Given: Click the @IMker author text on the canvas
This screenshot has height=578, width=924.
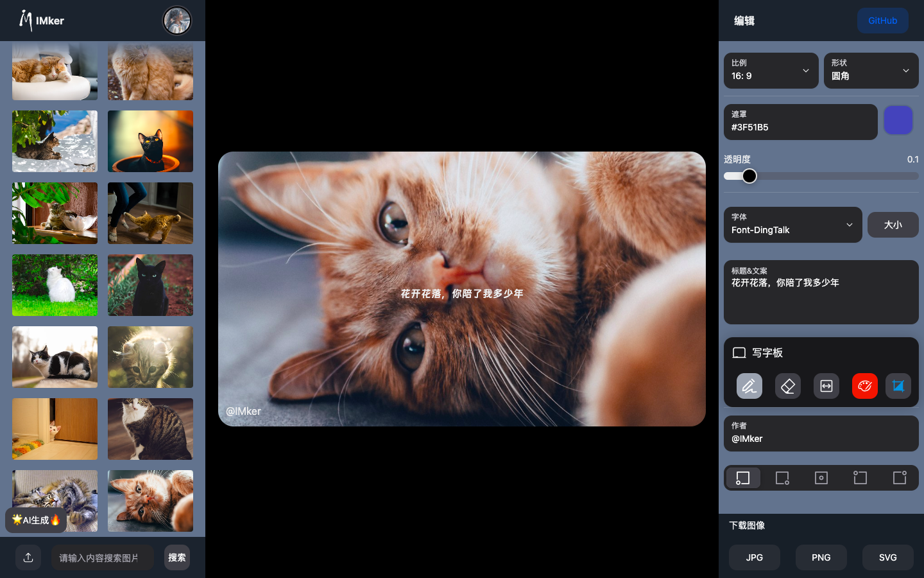Looking at the screenshot, I should [243, 411].
